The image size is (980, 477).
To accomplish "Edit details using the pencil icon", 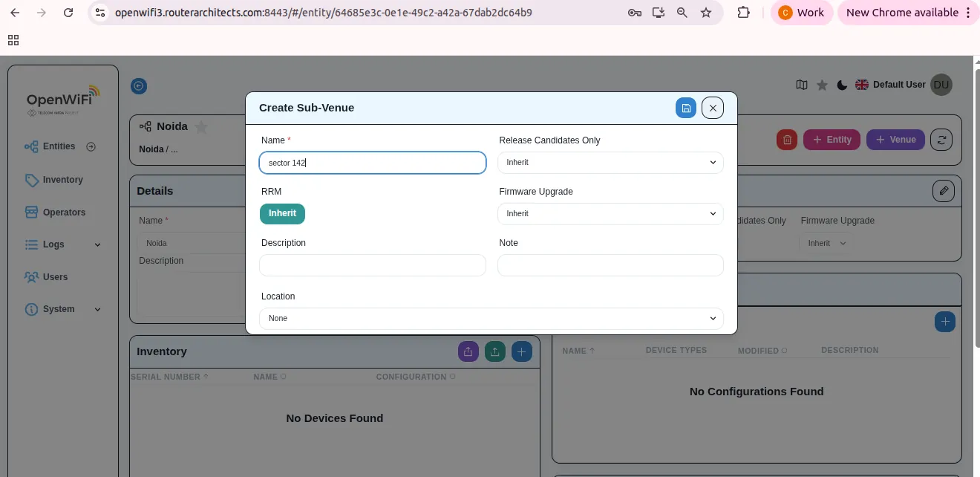I will 944,191.
